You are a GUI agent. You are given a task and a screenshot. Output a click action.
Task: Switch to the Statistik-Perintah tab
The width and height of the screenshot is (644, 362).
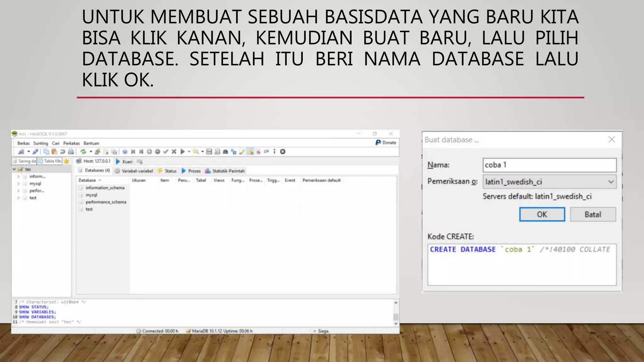225,171
